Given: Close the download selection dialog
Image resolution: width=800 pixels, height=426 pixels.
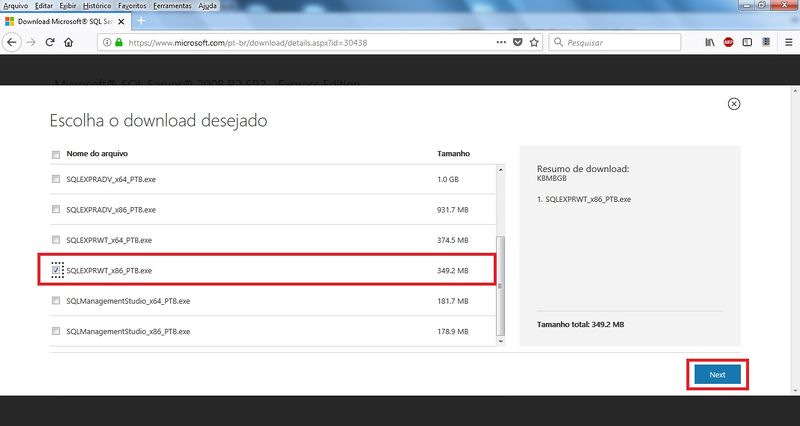Looking at the screenshot, I should click(734, 104).
